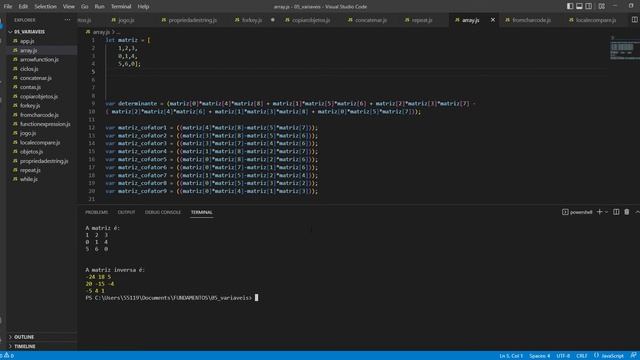Switch to the propriedadestring.js editor tab

click(192, 20)
